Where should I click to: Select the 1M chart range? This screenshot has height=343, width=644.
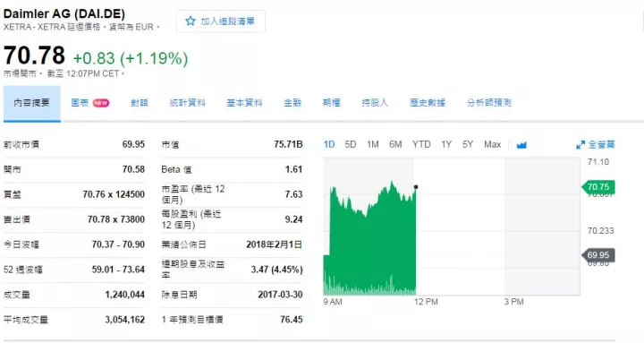373,144
